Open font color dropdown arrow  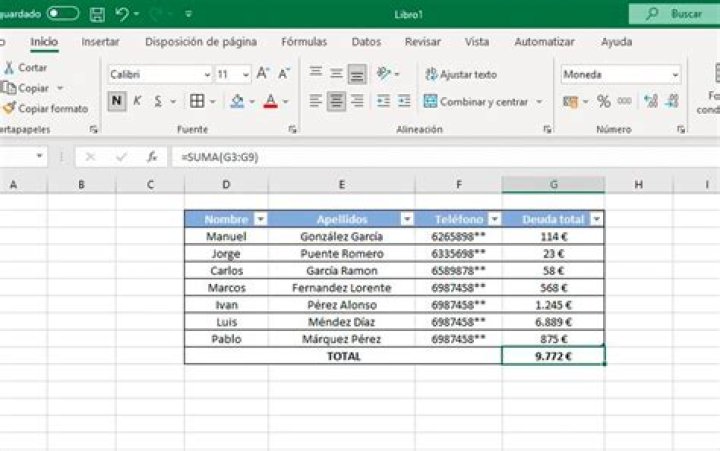pos(286,101)
